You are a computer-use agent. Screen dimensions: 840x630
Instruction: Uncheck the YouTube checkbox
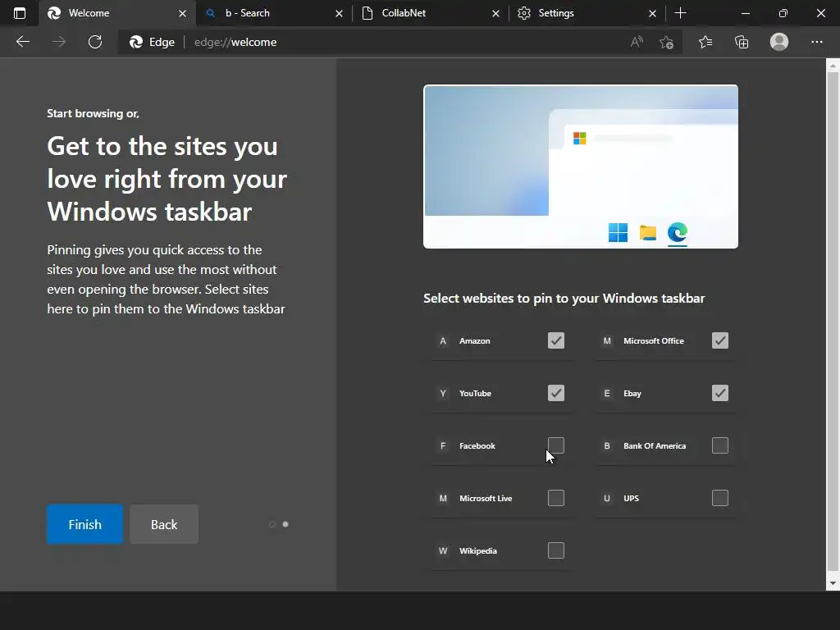tap(556, 393)
